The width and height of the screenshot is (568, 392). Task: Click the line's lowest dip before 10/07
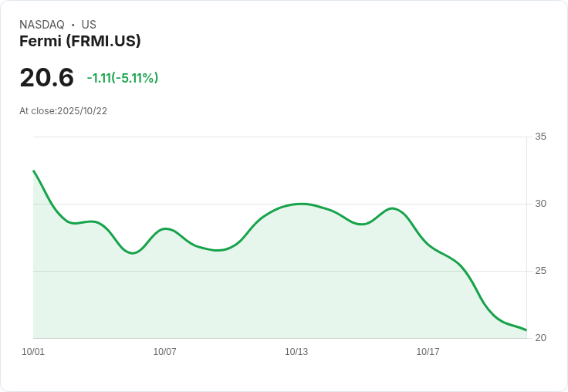(x=132, y=252)
